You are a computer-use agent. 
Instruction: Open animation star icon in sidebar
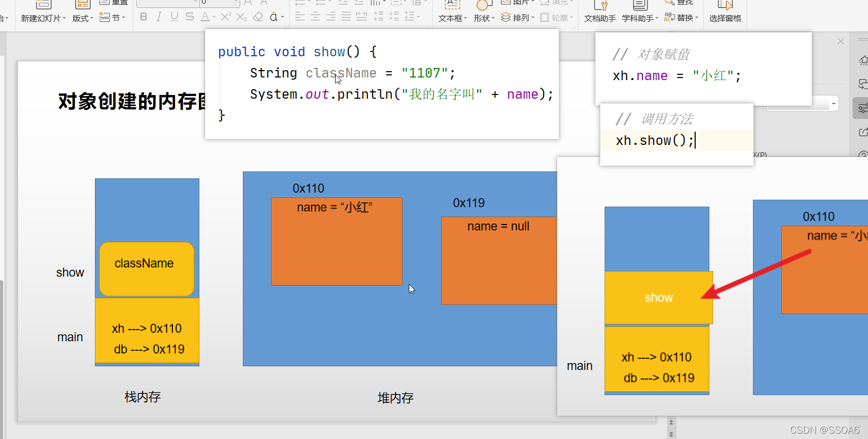click(863, 61)
